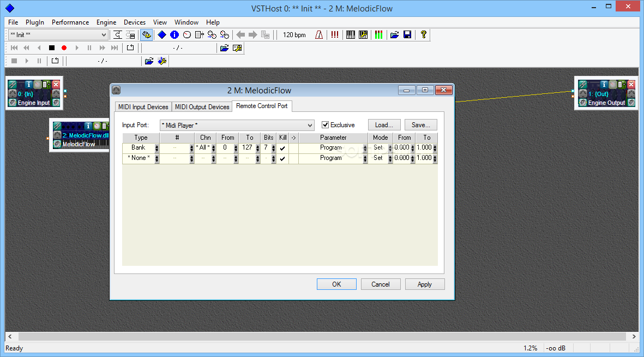Open the Input Port 'Midi Player' dropdown
The height and width of the screenshot is (357, 644).
tap(237, 126)
